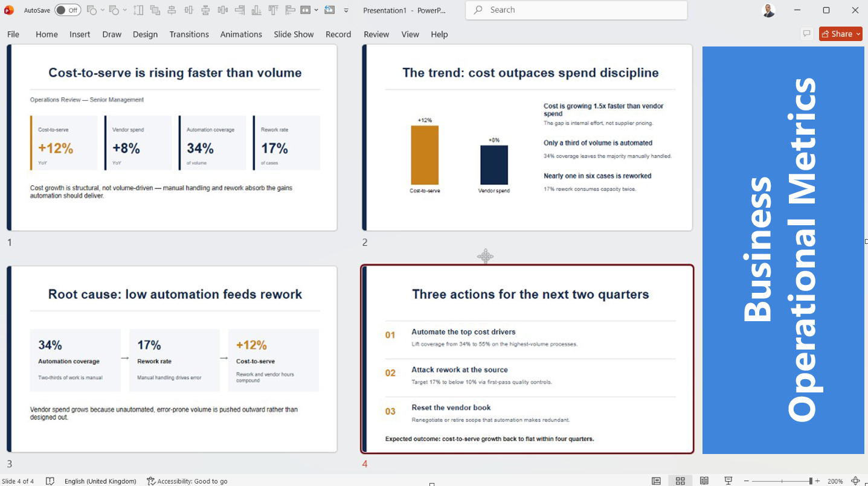The image size is (868, 486).
Task: Click the zoom slider track
Action: click(x=783, y=481)
